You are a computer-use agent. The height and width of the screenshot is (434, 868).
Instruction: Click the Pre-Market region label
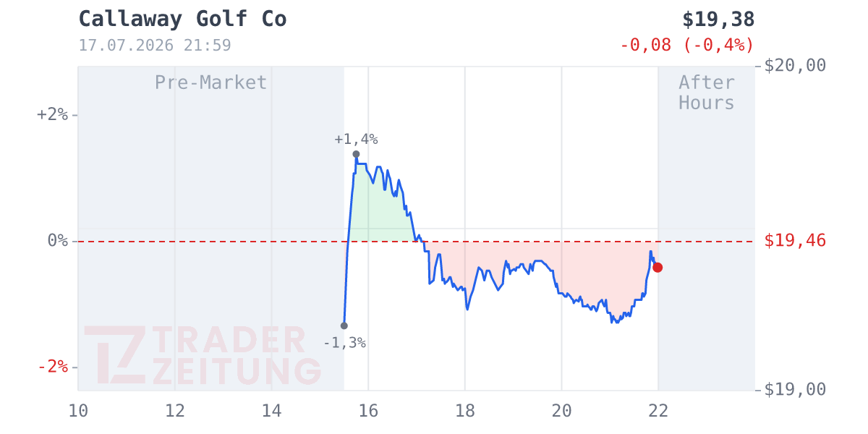tap(211, 82)
